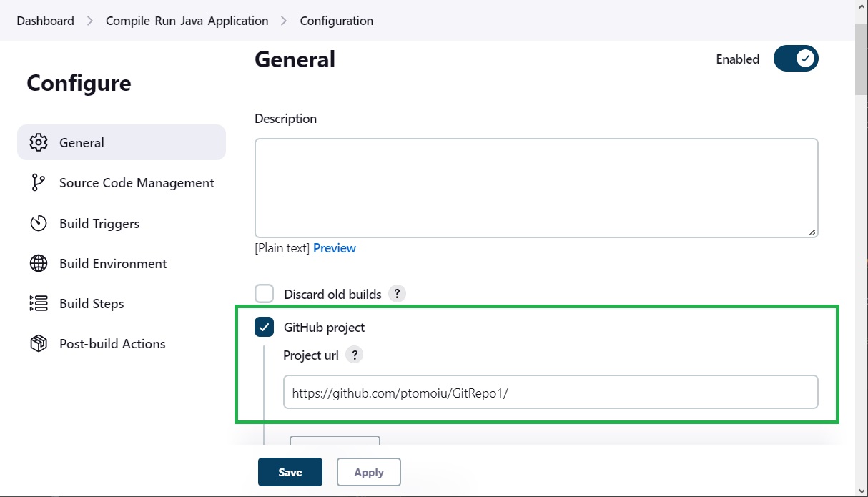868x497 pixels.
Task: Click inside the Description text area
Action: point(536,188)
